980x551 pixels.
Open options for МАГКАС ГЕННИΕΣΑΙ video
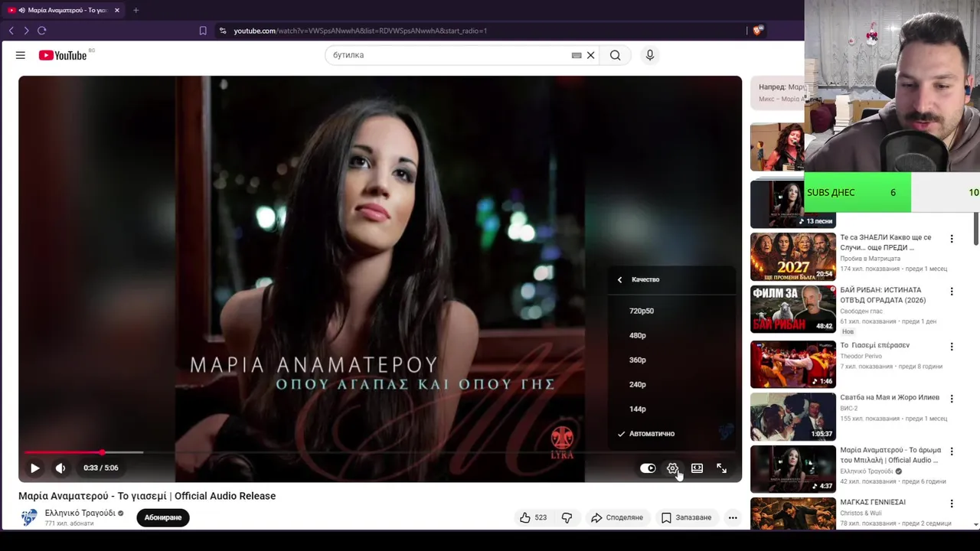coord(952,504)
